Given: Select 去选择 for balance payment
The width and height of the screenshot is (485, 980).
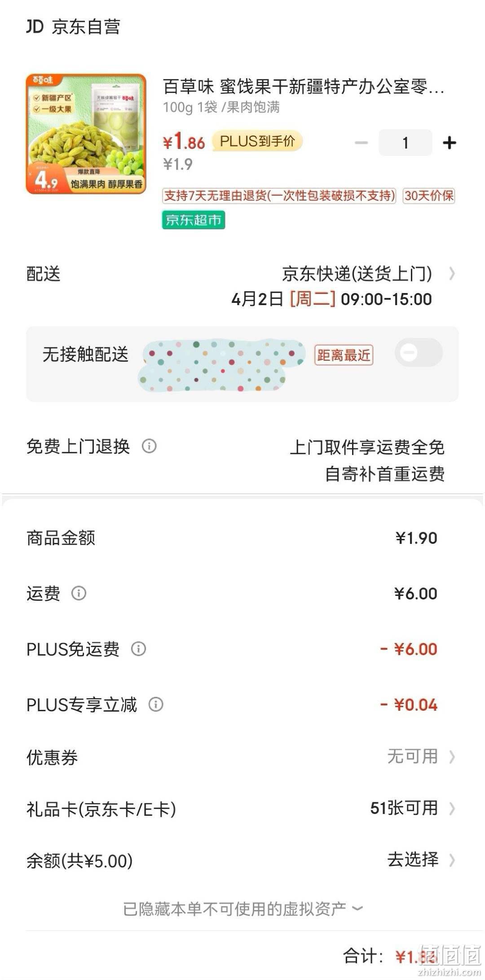Looking at the screenshot, I should pos(413,859).
